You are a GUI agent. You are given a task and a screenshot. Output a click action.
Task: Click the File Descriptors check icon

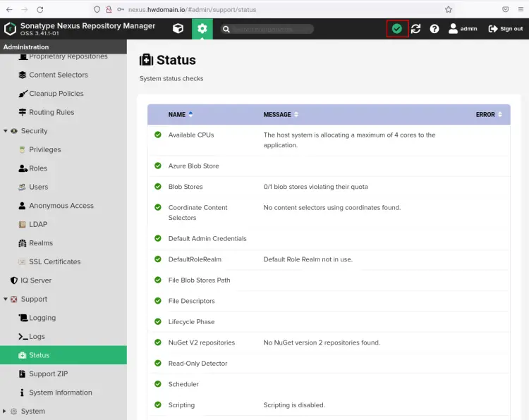tap(158, 301)
